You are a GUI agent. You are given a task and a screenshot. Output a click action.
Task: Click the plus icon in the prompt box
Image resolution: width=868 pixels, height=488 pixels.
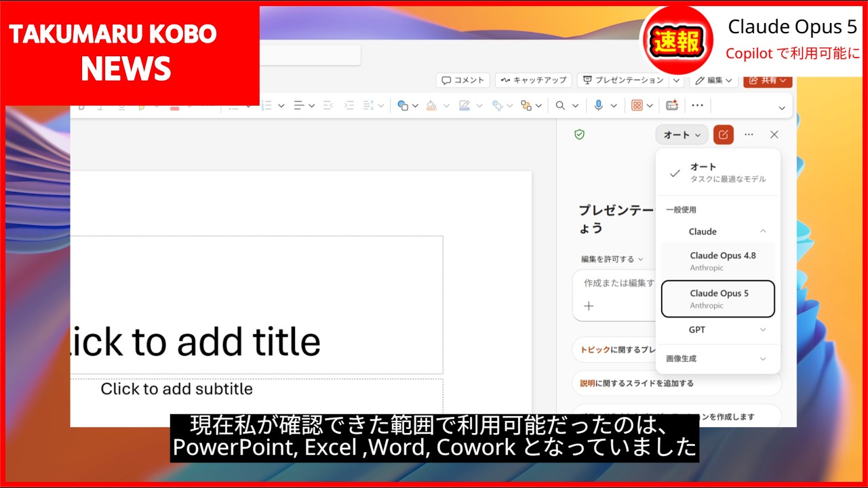(x=589, y=306)
